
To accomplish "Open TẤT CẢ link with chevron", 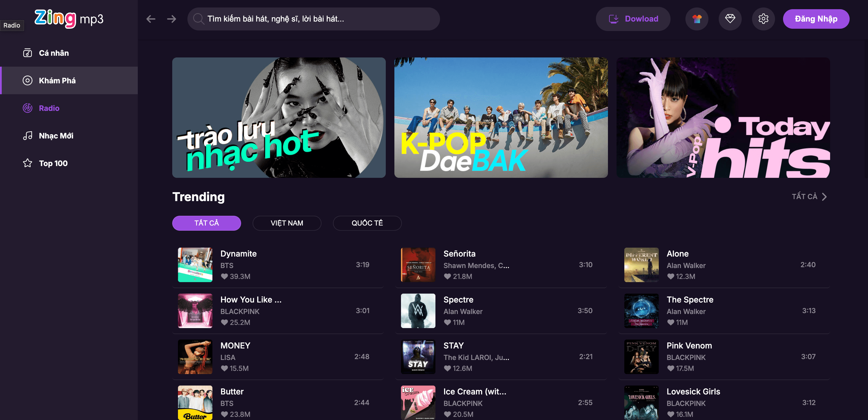I will pos(809,197).
